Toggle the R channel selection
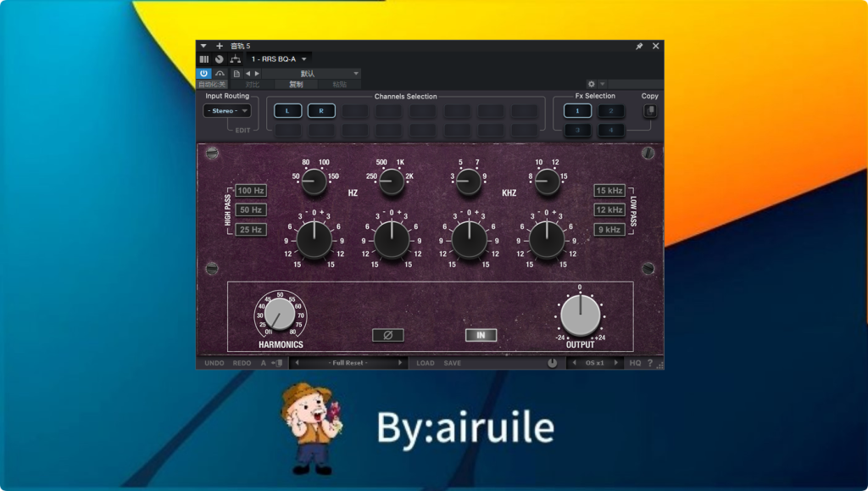Viewport: 868px width, 491px height. pyautogui.click(x=321, y=111)
